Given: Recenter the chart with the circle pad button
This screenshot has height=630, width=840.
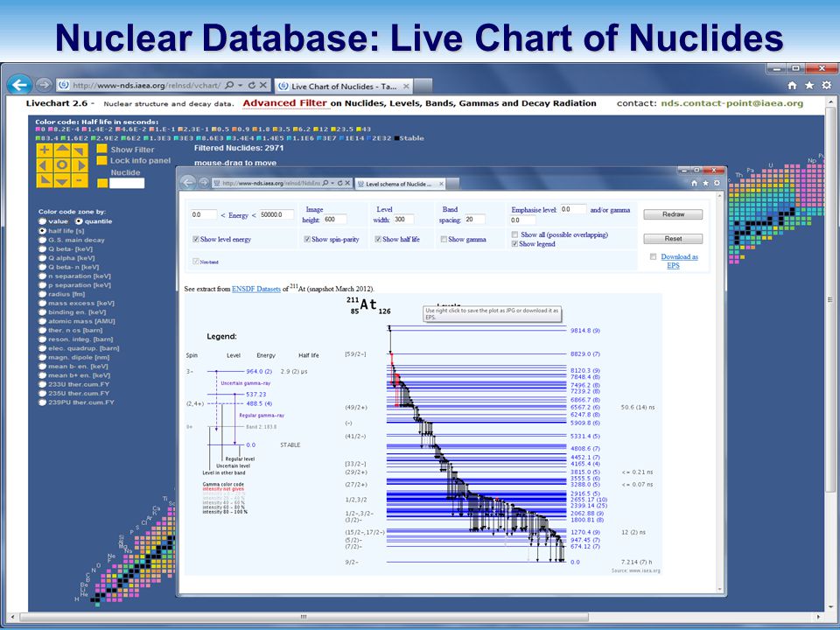Looking at the screenshot, I should [62, 165].
